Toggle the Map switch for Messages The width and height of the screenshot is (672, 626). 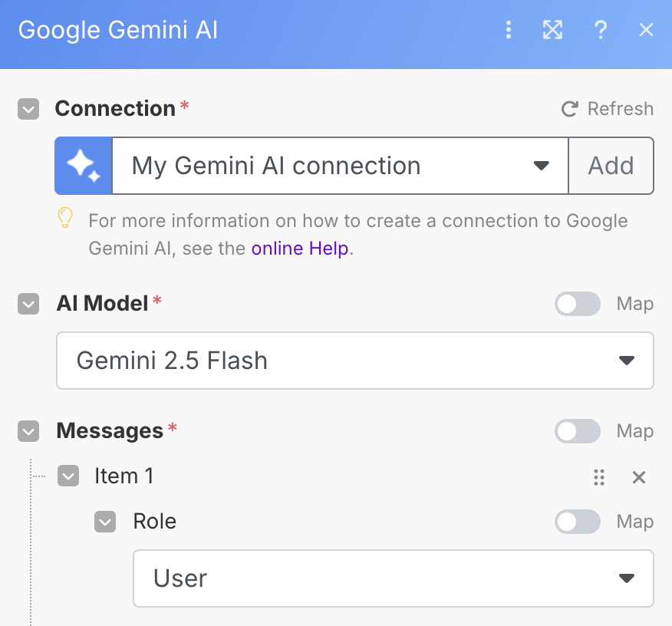pos(578,431)
